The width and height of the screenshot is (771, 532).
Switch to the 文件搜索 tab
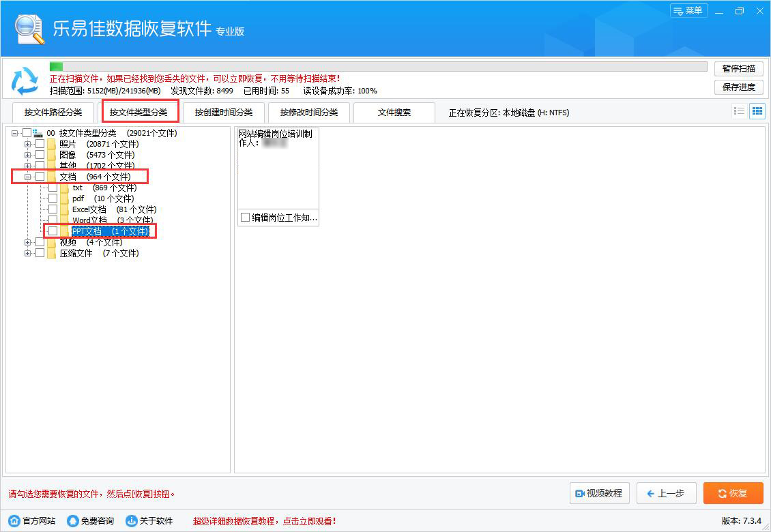(x=394, y=112)
